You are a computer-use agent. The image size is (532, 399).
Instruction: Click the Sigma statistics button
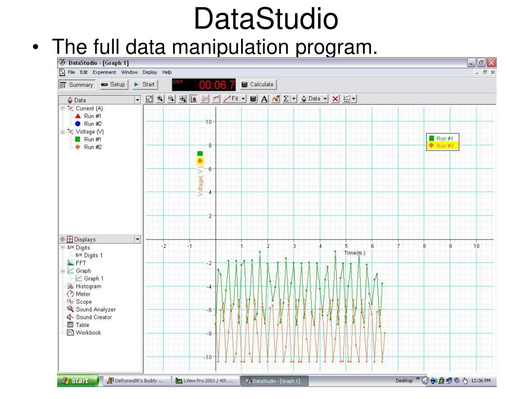[x=286, y=99]
